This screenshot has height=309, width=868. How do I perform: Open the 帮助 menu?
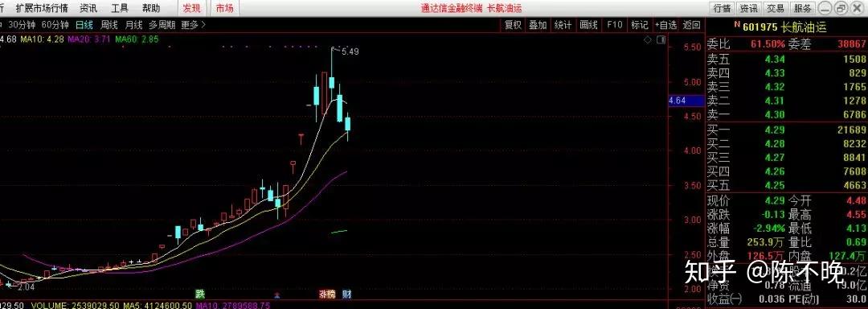coord(151,8)
